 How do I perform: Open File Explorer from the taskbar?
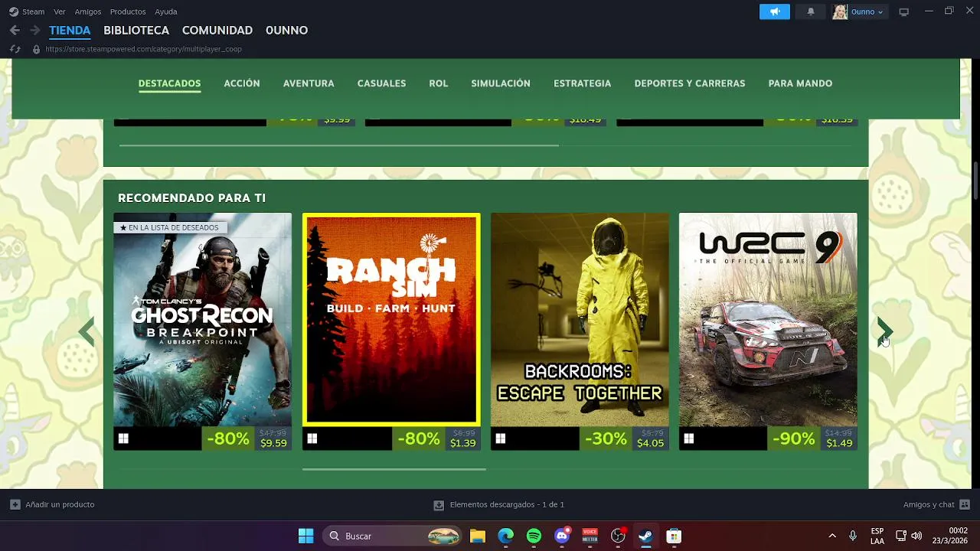click(x=478, y=536)
